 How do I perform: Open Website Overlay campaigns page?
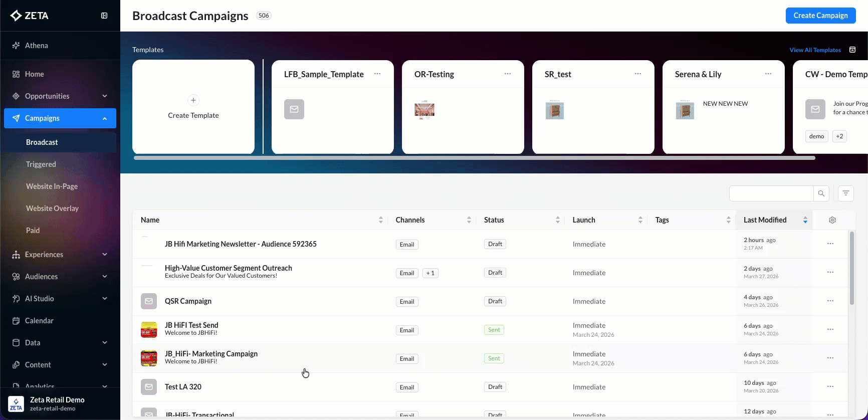click(x=52, y=208)
